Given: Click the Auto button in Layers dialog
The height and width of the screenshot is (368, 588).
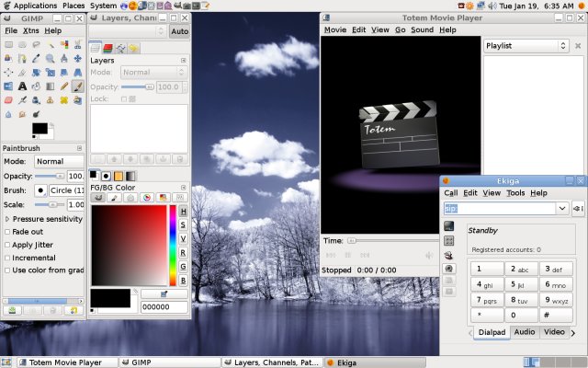Looking at the screenshot, I should click(179, 30).
